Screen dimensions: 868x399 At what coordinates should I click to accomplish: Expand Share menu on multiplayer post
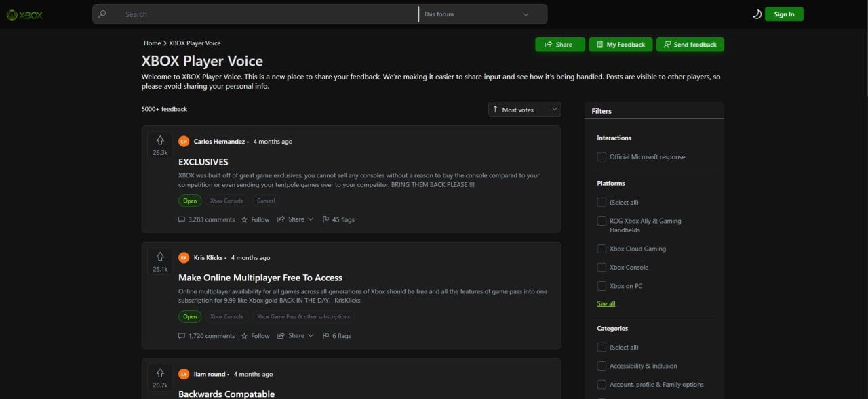[296, 336]
